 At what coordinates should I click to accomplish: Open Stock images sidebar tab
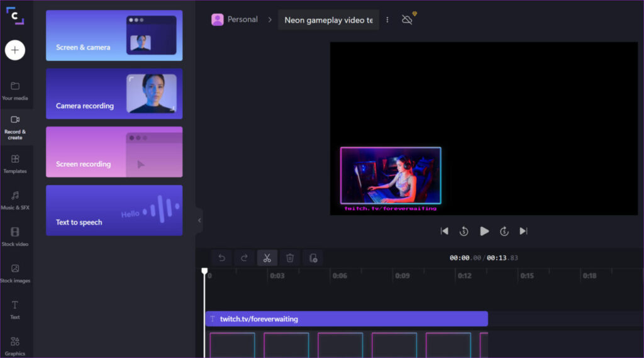coord(15,274)
